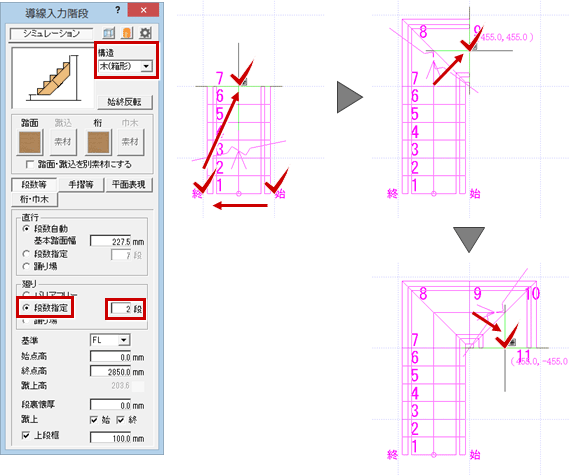Click the stair preview thumbnail
The image size is (569, 475).
tap(53, 78)
